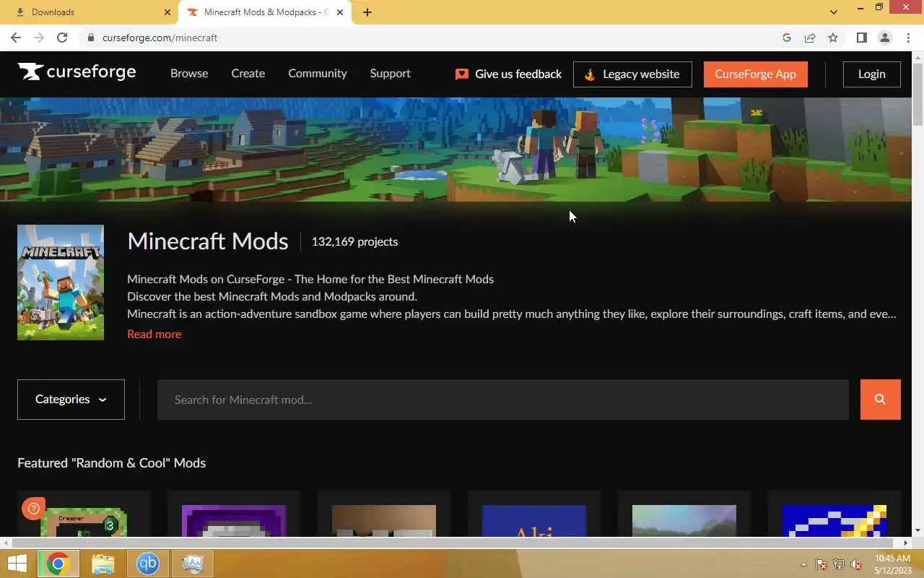The height and width of the screenshot is (578, 924).
Task: Click the share page icon in the address bar
Action: 810,38
